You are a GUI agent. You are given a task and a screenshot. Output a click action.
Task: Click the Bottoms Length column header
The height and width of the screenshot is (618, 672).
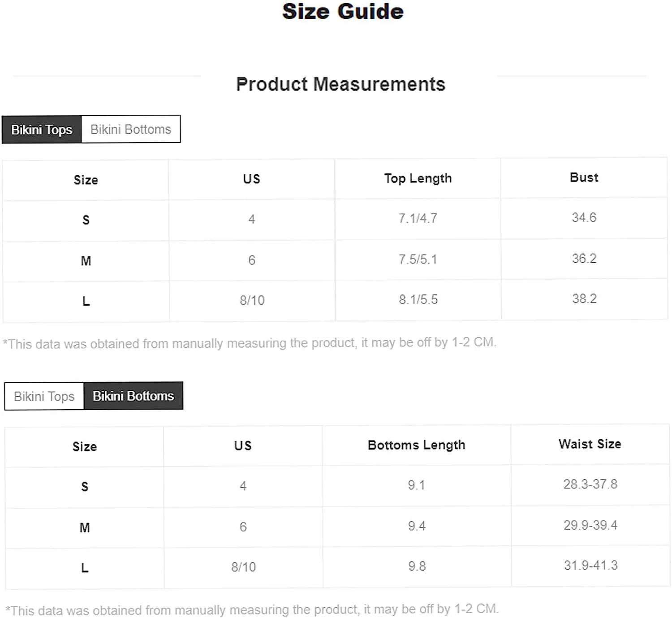(417, 445)
